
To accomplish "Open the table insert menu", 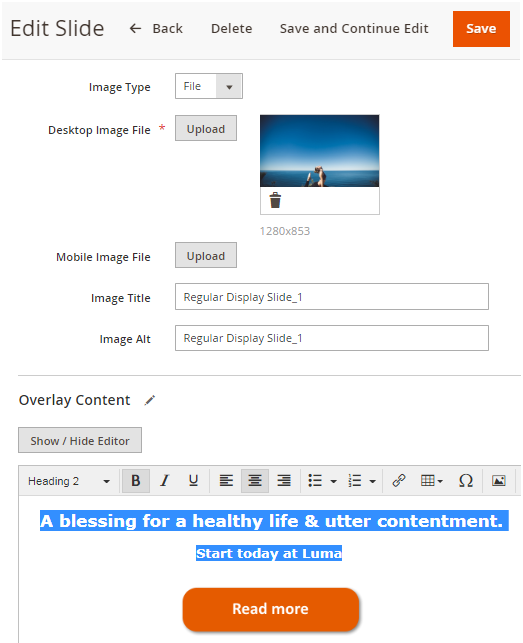I will [432, 481].
